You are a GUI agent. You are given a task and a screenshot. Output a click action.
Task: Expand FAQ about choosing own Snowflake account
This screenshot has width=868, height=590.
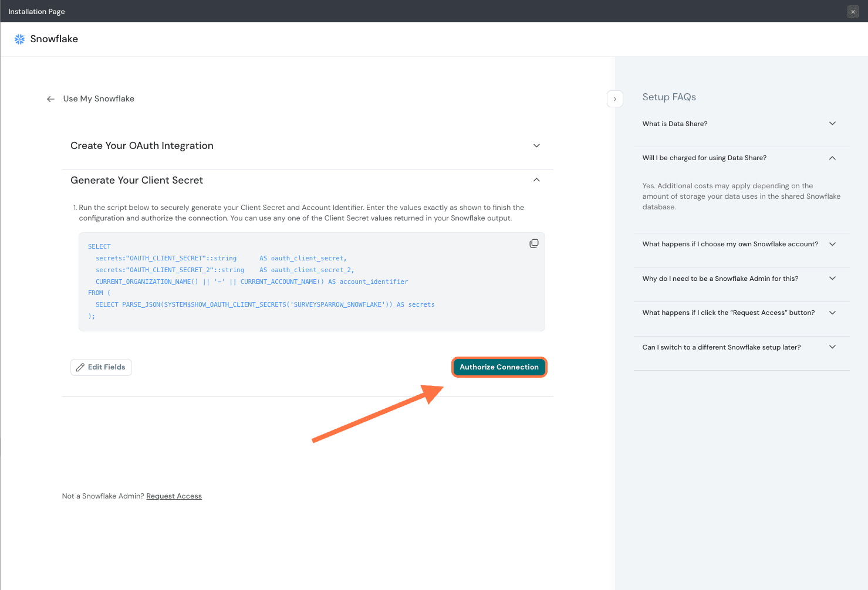pyautogui.click(x=832, y=244)
